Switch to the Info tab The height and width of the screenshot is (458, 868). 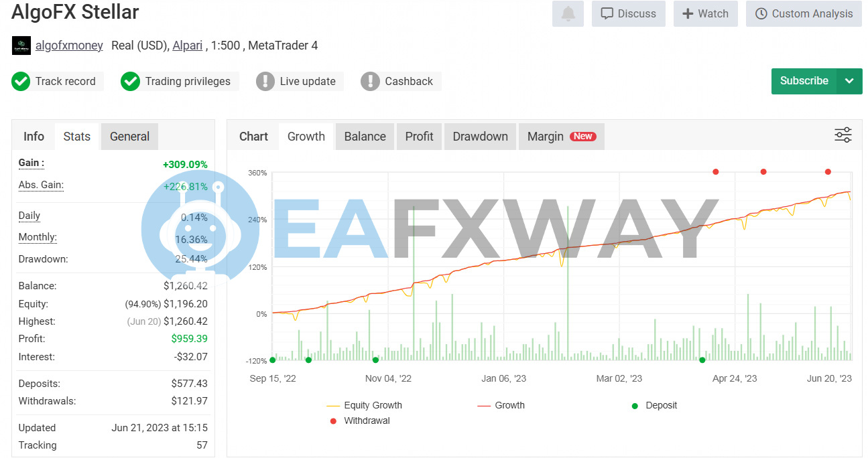[x=34, y=137]
